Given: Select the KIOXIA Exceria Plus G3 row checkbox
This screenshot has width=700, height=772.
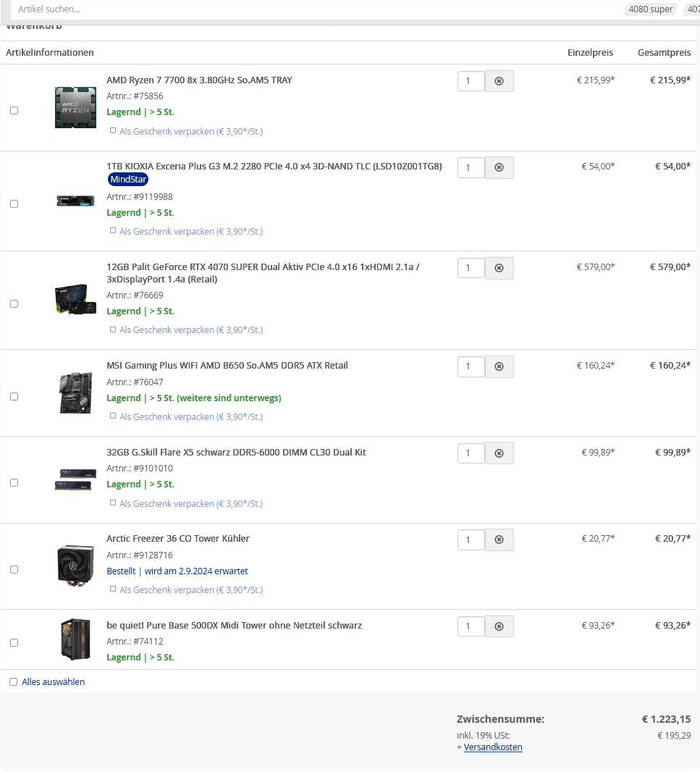Looking at the screenshot, I should 14,204.
